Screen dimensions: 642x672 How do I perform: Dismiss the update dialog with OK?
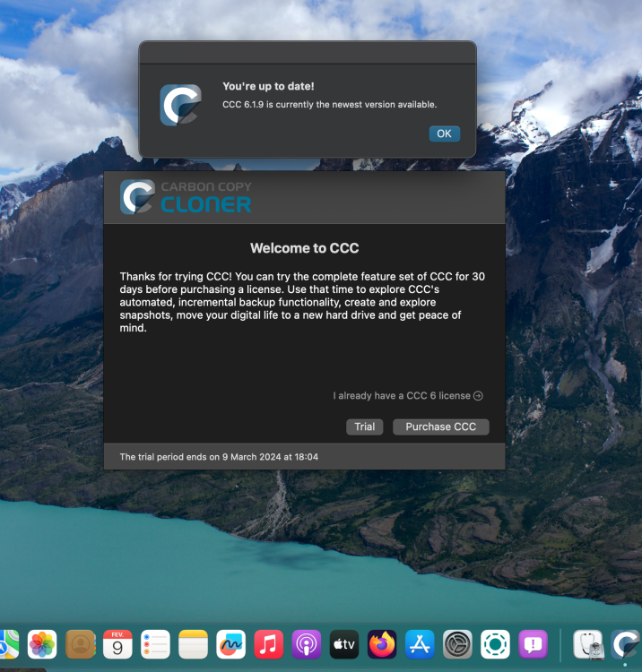pos(445,134)
